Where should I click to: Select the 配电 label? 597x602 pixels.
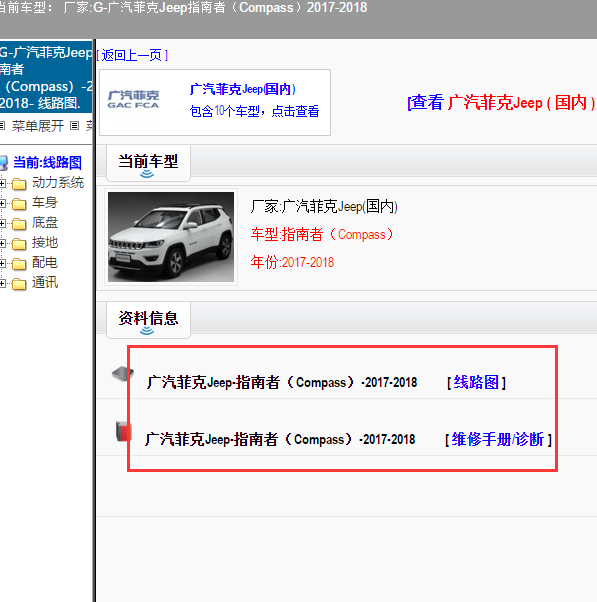coord(45,263)
